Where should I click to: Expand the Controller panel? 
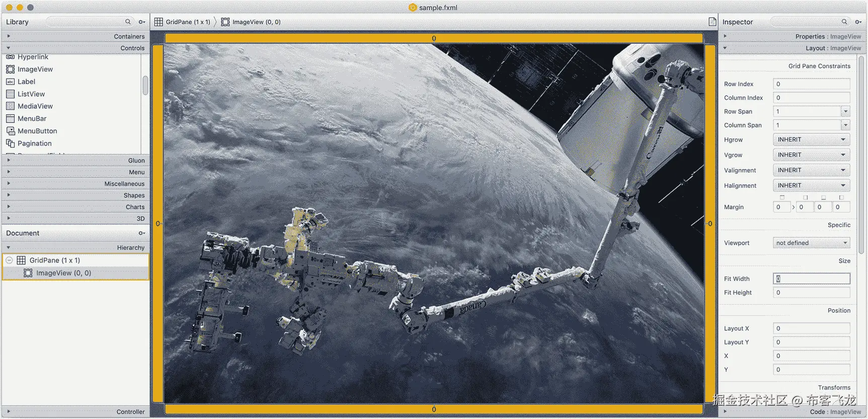tap(75, 411)
